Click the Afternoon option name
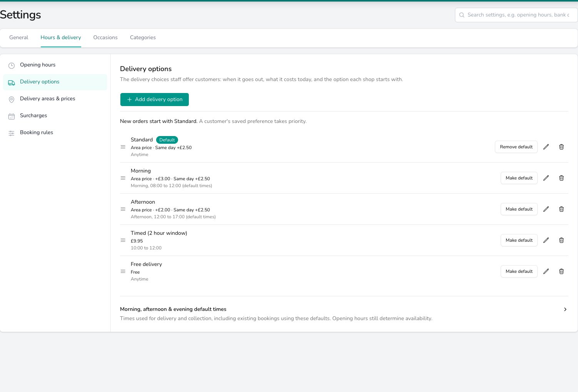578x392 pixels. click(x=143, y=202)
